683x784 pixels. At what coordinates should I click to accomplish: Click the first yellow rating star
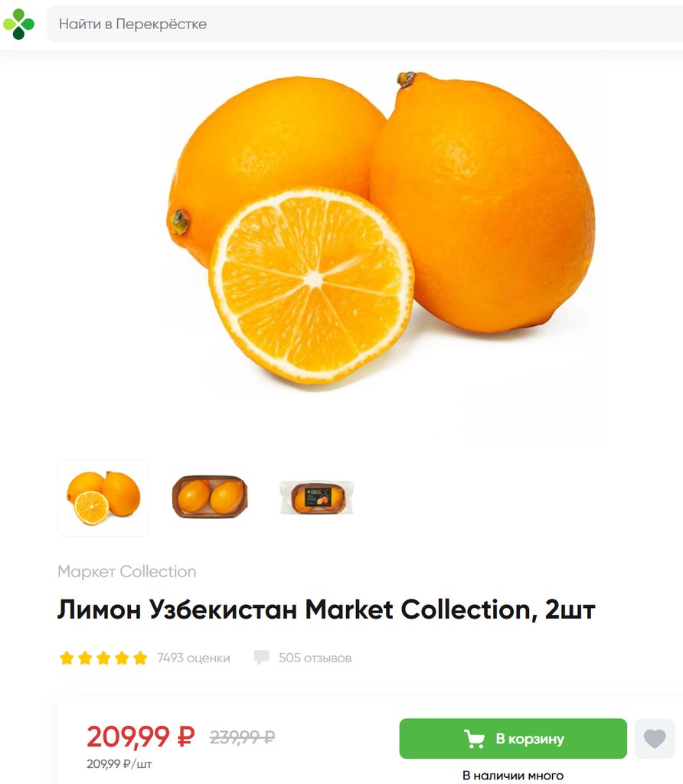pos(67,658)
